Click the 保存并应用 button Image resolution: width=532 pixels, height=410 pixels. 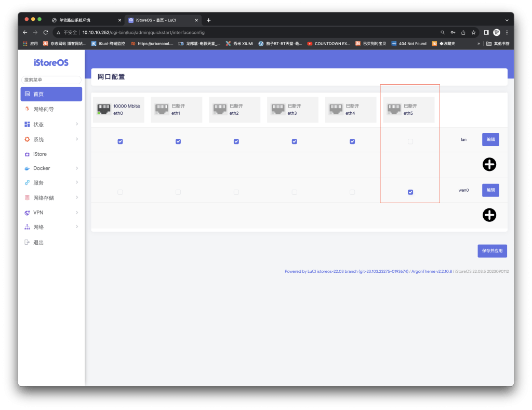click(x=492, y=251)
